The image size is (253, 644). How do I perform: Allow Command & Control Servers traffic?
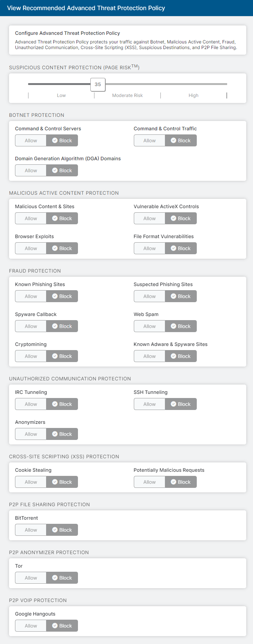coord(31,141)
